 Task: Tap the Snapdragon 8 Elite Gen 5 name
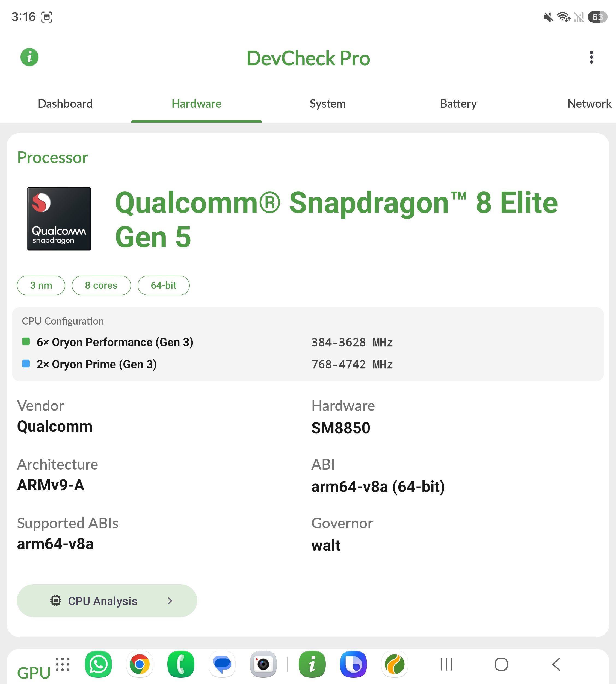(x=336, y=220)
